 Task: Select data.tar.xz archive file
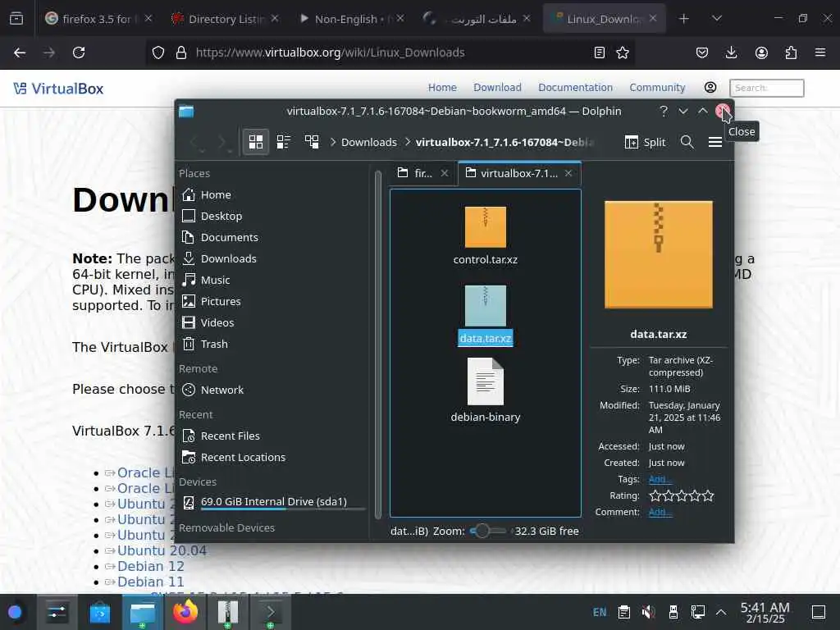pos(486,315)
